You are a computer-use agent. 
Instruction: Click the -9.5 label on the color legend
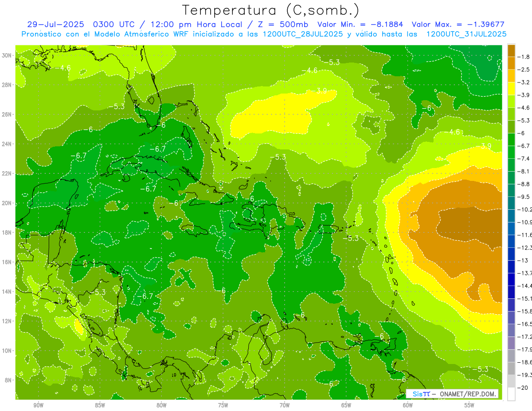[x=524, y=196]
